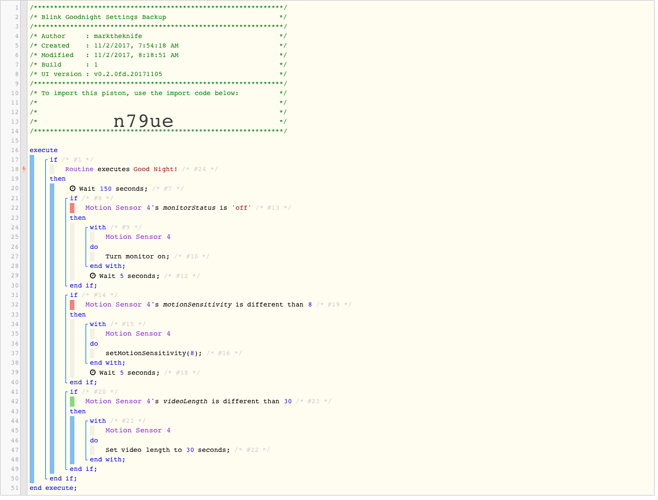
Task: Click the videoLength attribute name
Action: tap(185, 401)
